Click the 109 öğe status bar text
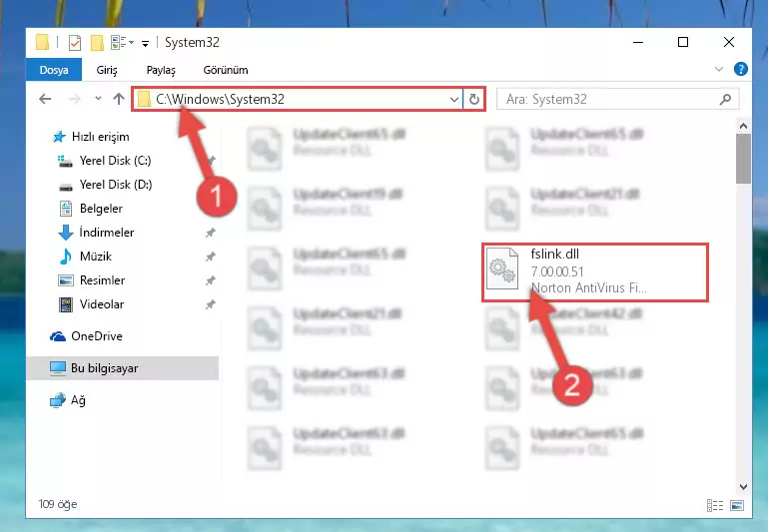Viewport: 768px width, 532px height. click(x=58, y=504)
